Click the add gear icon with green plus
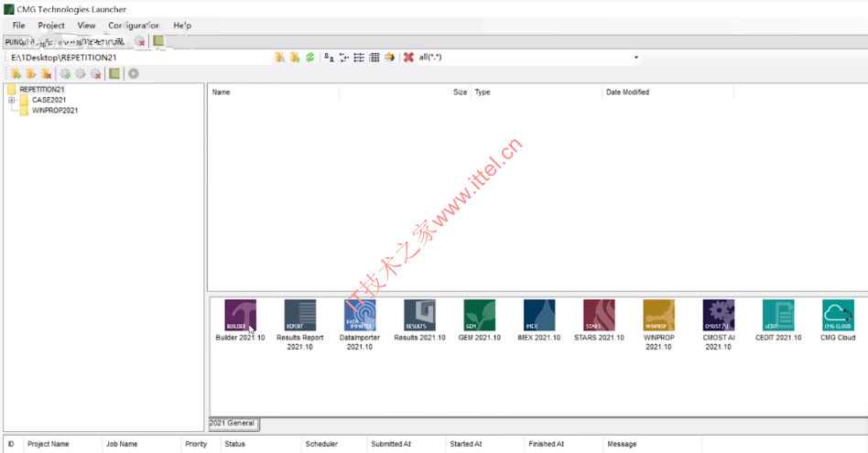 (x=65, y=73)
